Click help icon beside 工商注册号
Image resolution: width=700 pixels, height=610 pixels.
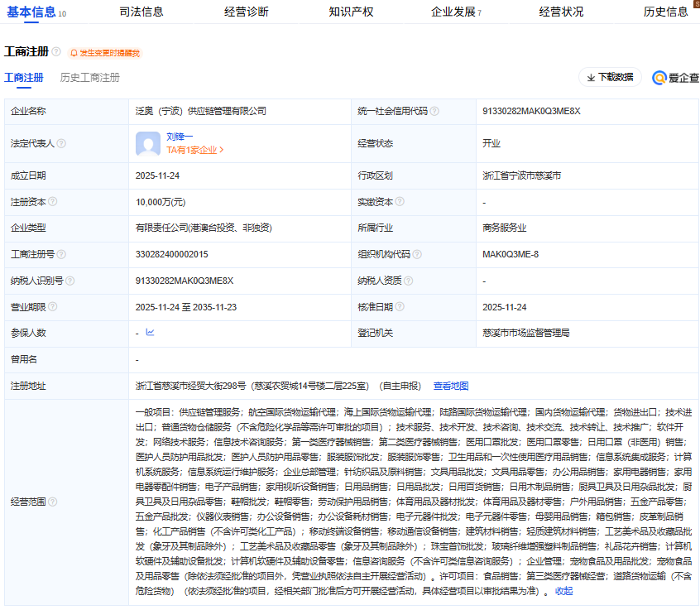pyautogui.click(x=61, y=254)
